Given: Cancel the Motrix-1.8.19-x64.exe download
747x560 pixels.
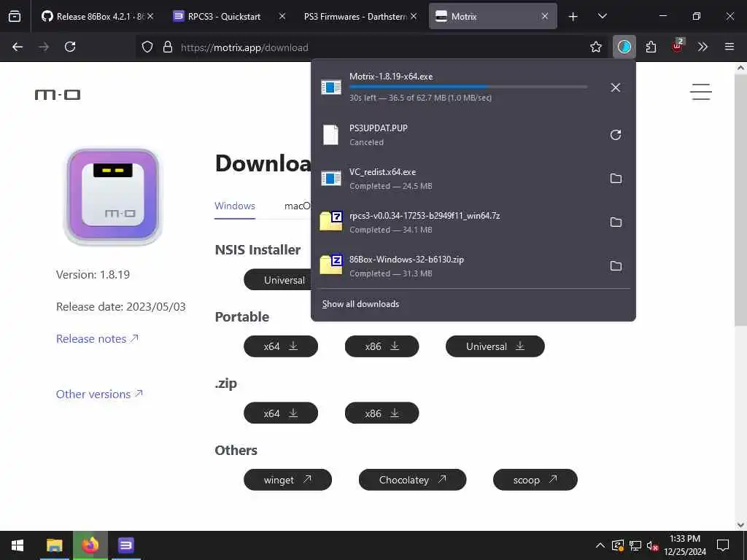Looking at the screenshot, I should tap(615, 87).
